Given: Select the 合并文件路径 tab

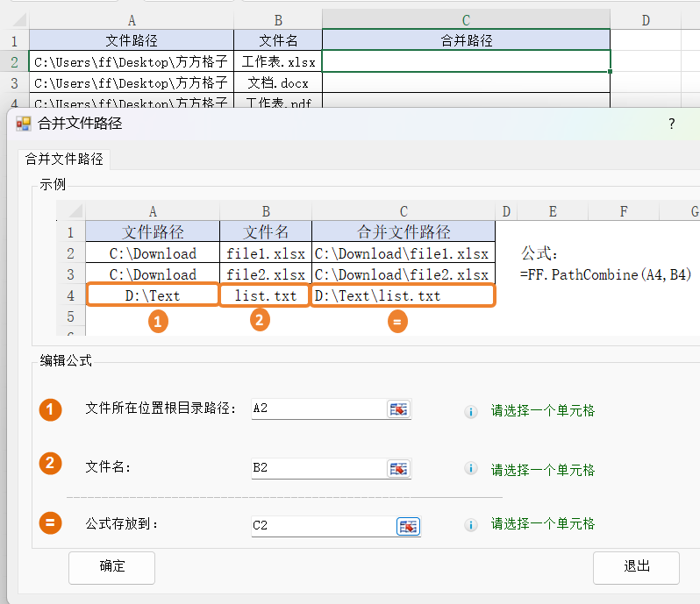Looking at the screenshot, I should tap(64, 160).
